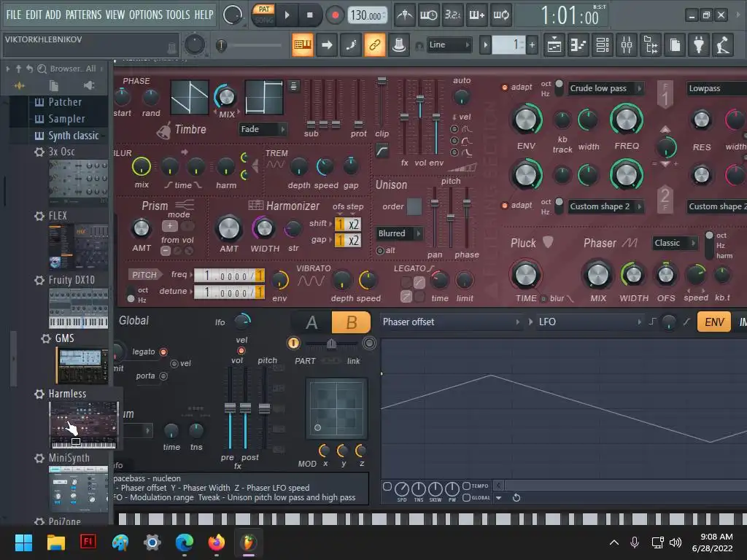Click the MiniSynth plugin entry
747x560 pixels.
pyautogui.click(x=69, y=458)
